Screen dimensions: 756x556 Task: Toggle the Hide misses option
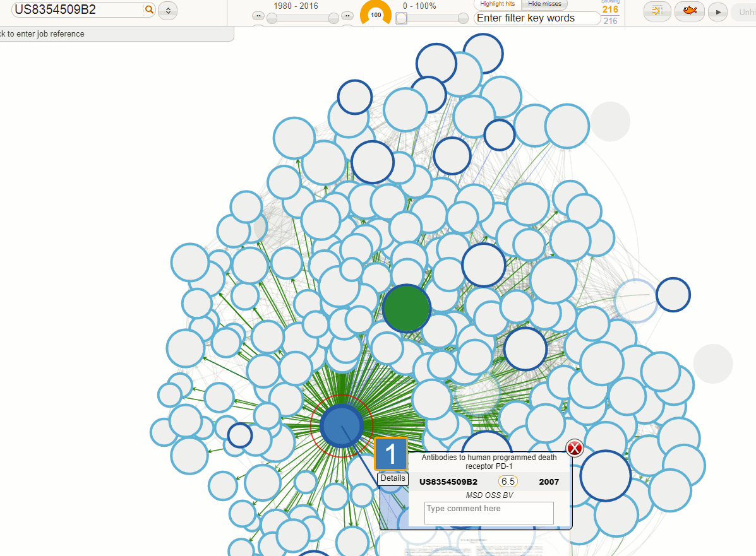(544, 4)
